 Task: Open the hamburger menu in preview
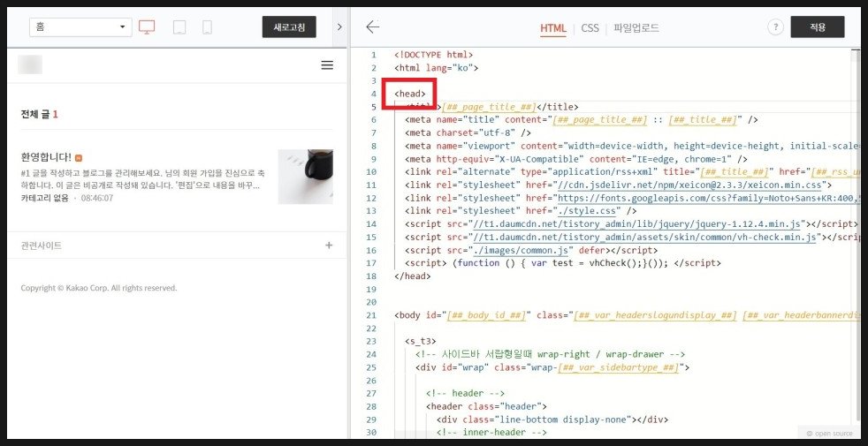[327, 65]
